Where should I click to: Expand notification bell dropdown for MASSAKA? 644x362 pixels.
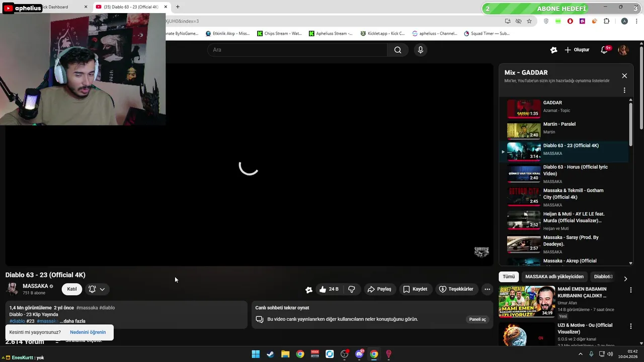(x=97, y=289)
